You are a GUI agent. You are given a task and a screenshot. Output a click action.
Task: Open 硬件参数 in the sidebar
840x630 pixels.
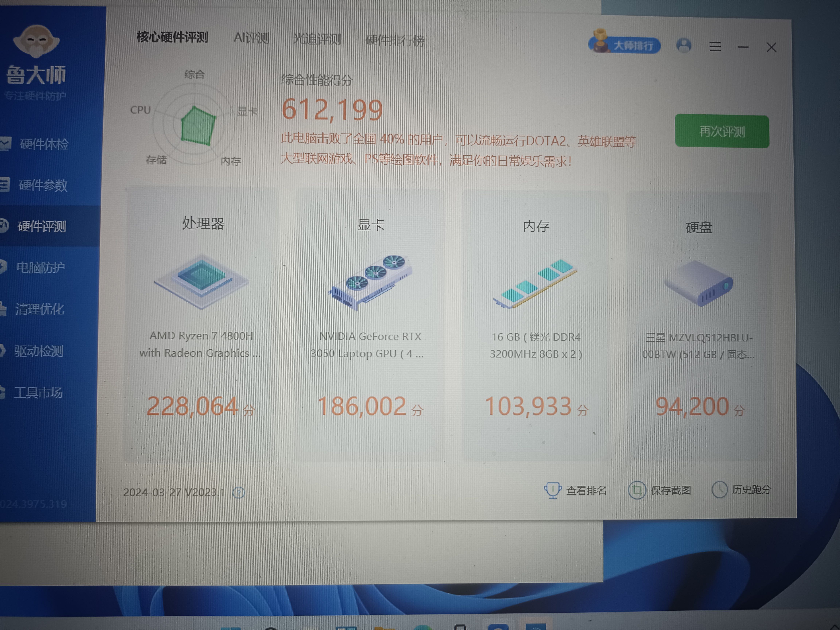pos(42,185)
